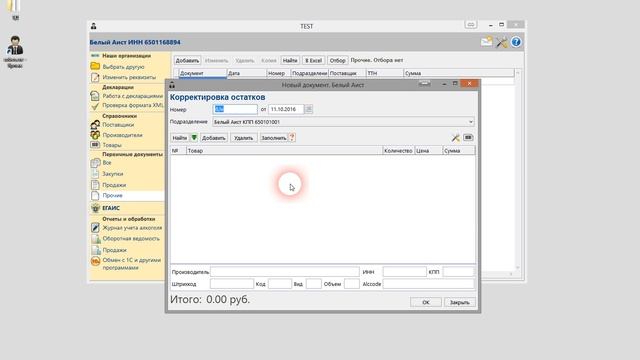This screenshot has width=640, height=360.
Task: Expand the Подразделение dropdown
Action: click(x=471, y=122)
